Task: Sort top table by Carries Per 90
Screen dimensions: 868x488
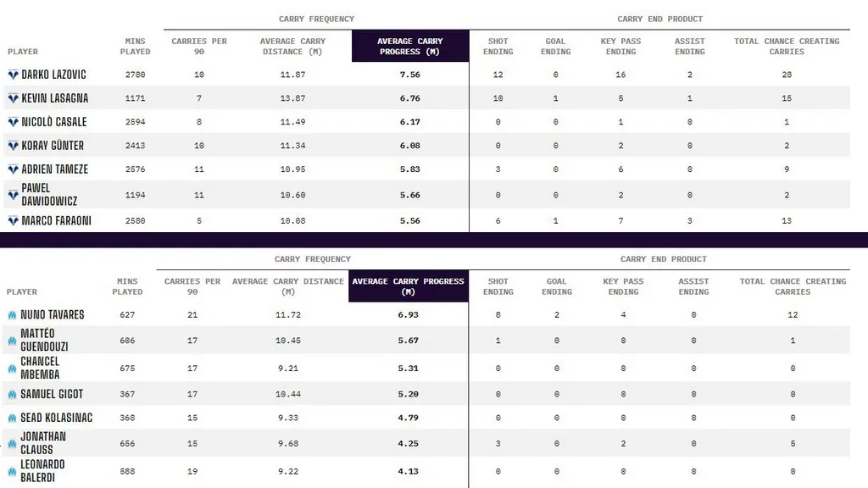Action: point(200,47)
